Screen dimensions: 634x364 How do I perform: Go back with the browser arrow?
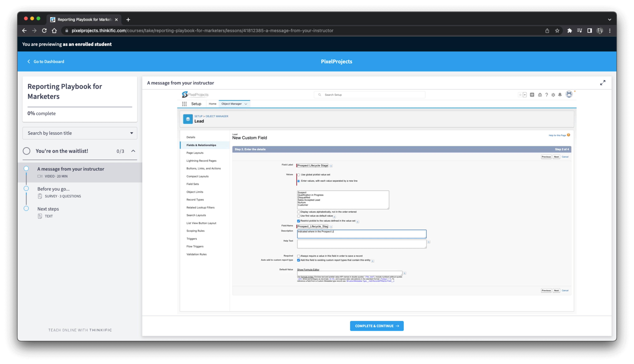click(24, 31)
